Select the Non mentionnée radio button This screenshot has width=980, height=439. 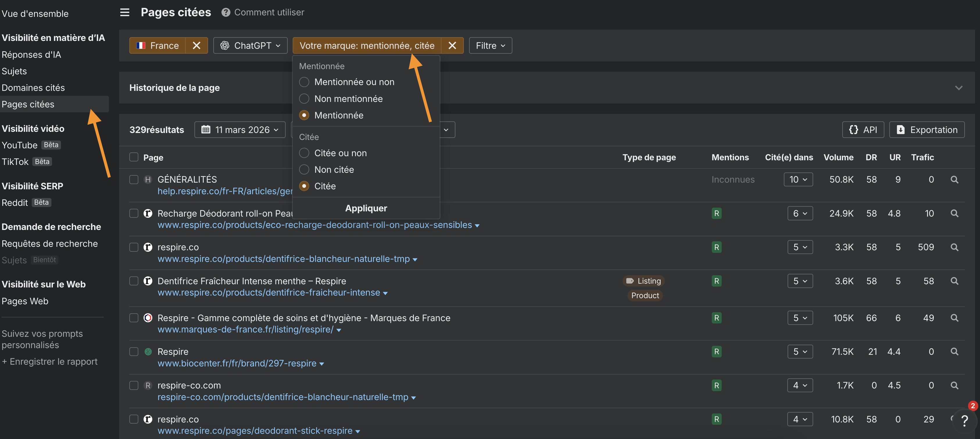[x=304, y=98]
